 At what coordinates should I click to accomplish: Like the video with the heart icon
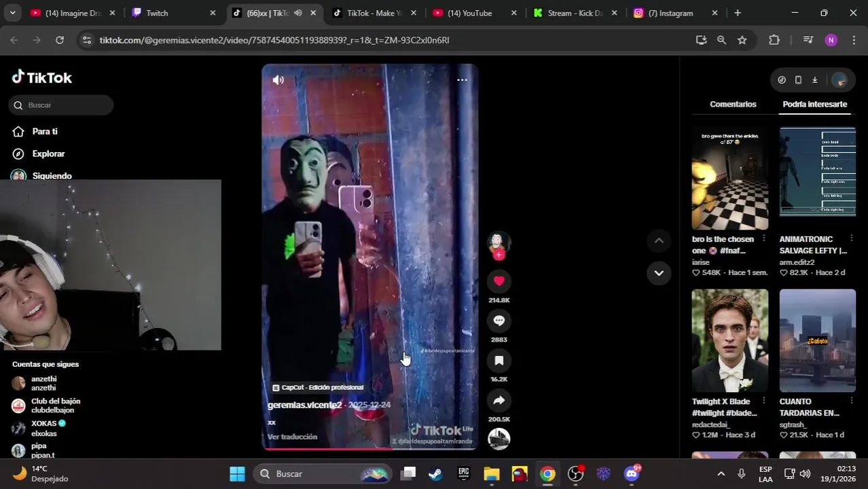(499, 280)
